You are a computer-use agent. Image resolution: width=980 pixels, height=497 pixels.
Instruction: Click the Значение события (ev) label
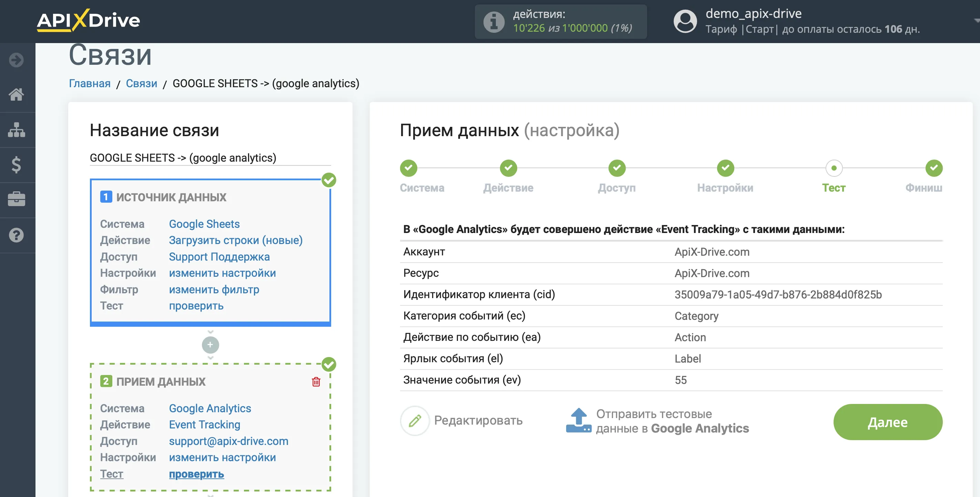(462, 380)
